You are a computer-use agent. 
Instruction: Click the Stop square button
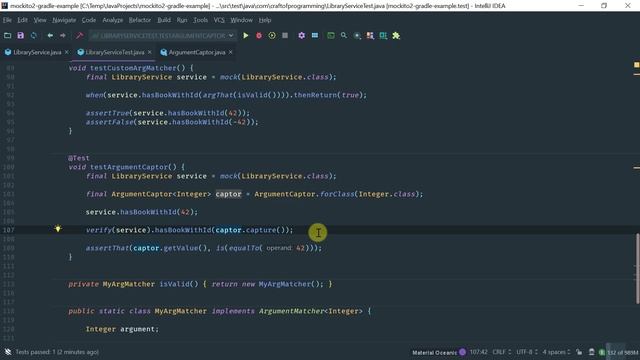tap(285, 36)
